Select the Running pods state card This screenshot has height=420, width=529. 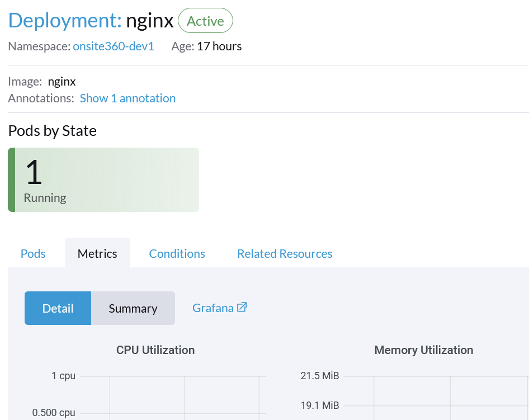(x=103, y=180)
